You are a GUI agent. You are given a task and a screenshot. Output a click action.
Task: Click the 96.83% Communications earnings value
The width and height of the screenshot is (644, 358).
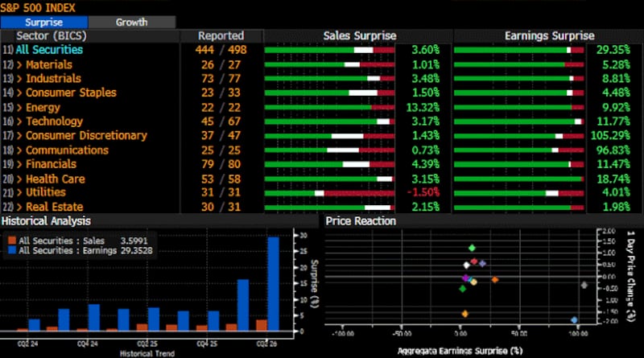coord(613,150)
